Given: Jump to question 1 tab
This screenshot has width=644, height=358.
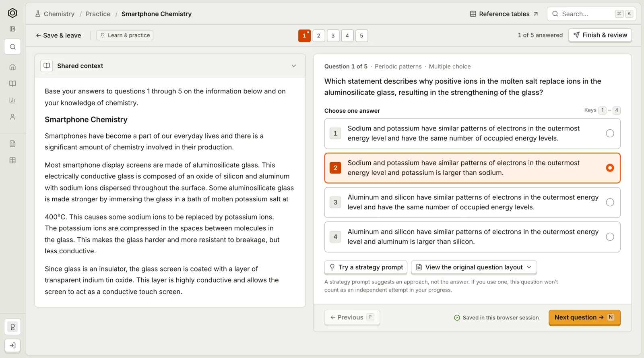Looking at the screenshot, I should click(304, 36).
